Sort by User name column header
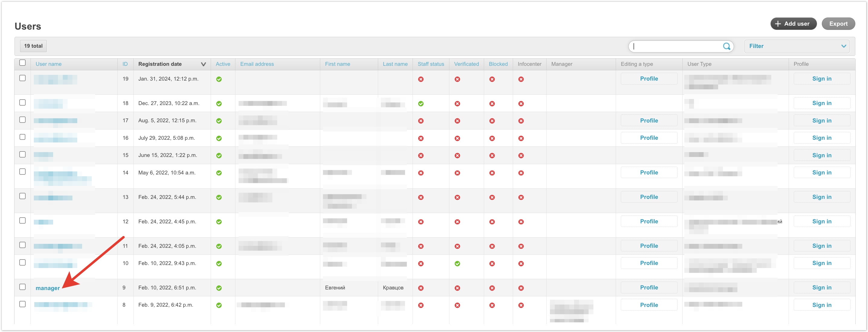Viewport: 868px width, 332px height. [49, 64]
